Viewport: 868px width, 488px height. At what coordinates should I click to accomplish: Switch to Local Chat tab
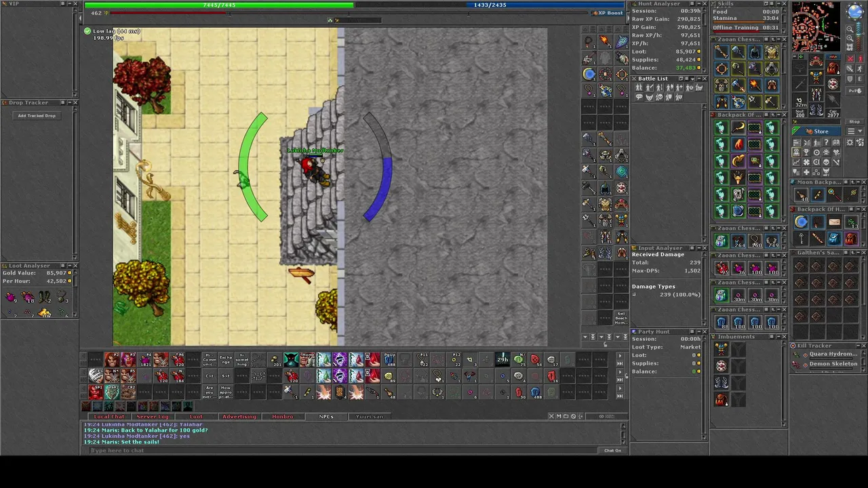[109, 417]
